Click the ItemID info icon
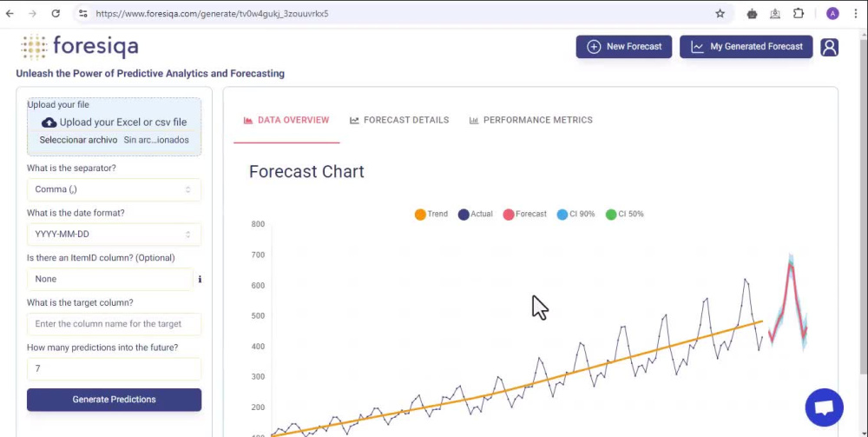The height and width of the screenshot is (437, 868). tap(200, 279)
